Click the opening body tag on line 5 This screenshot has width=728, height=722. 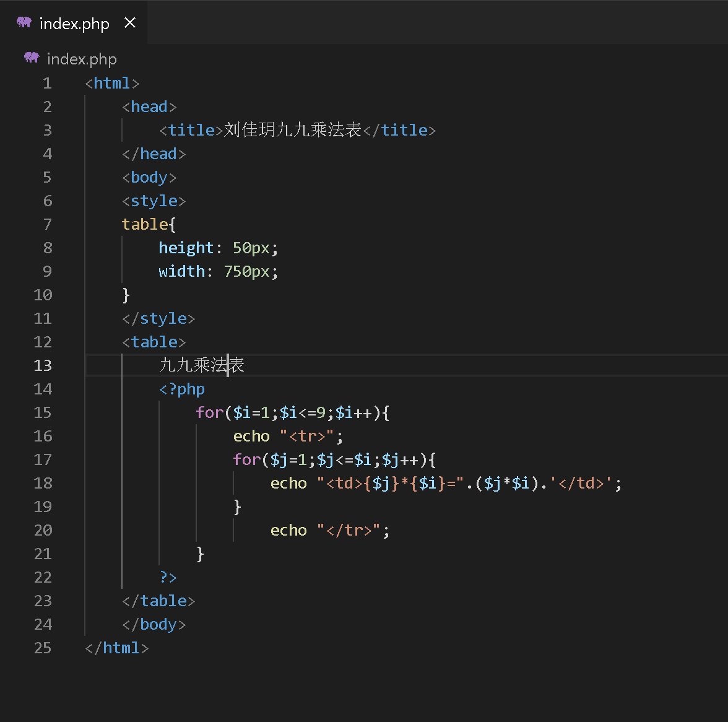click(149, 177)
